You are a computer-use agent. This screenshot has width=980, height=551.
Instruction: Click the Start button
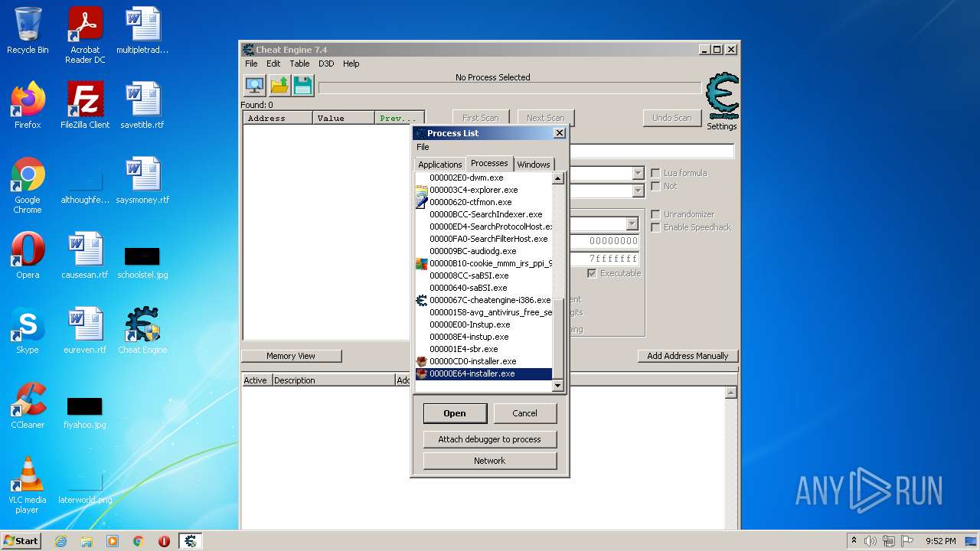click(x=21, y=541)
